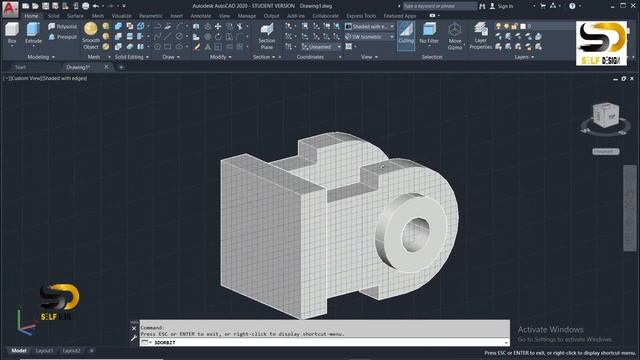Activate the Presspull tool
640x360 pixels.
[62, 37]
